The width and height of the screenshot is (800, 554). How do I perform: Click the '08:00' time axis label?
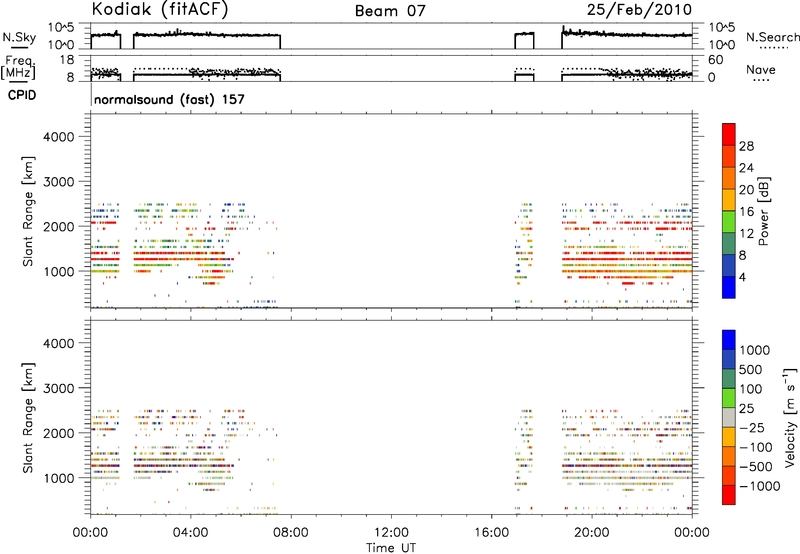click(291, 533)
